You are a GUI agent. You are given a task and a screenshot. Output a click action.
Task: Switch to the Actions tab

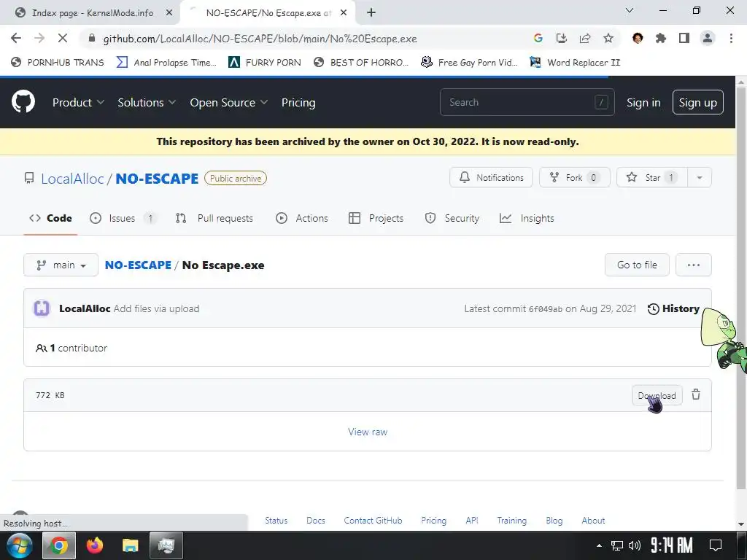click(x=302, y=218)
